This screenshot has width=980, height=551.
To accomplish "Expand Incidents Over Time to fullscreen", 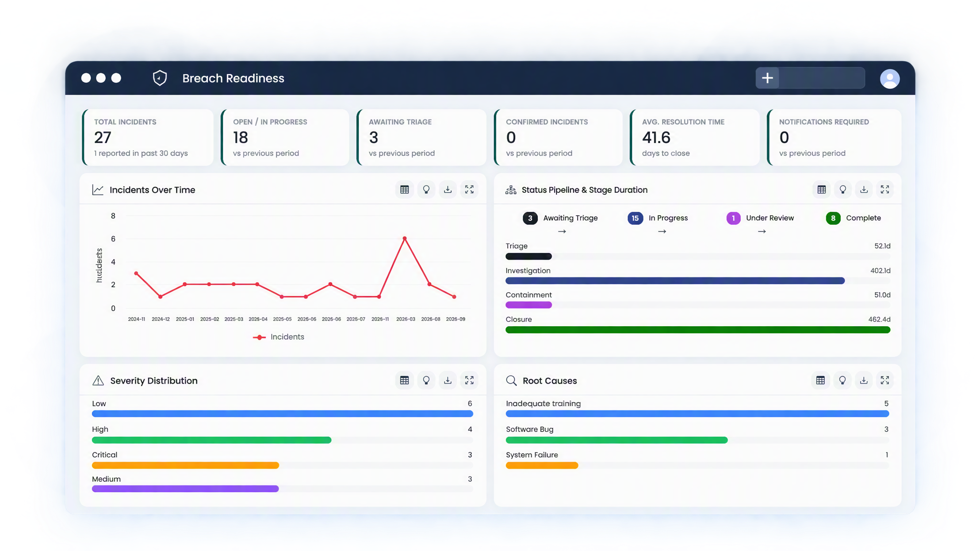I will pyautogui.click(x=469, y=189).
